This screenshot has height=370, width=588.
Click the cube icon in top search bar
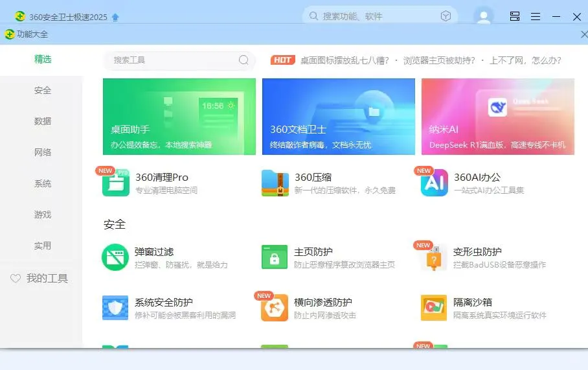click(x=446, y=16)
